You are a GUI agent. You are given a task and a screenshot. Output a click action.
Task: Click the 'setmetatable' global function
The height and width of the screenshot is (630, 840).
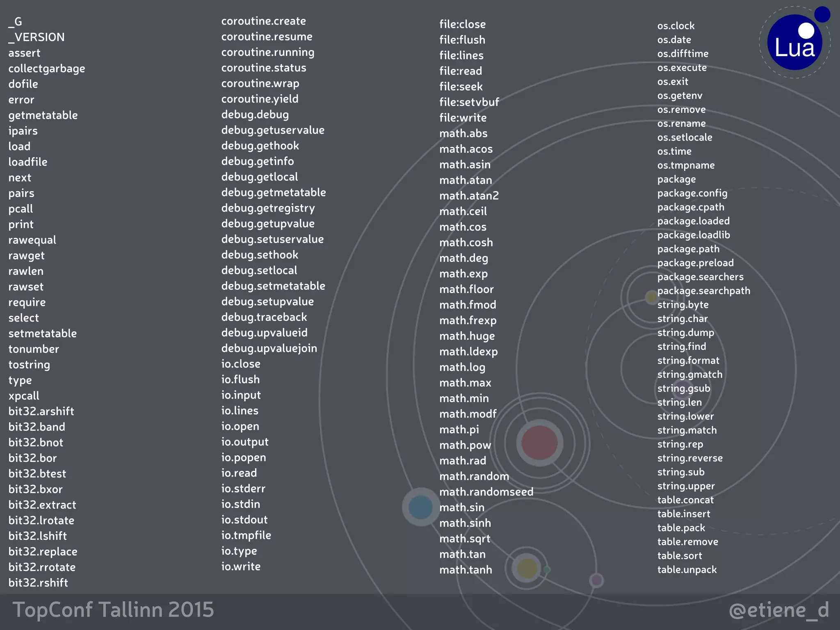43,333
